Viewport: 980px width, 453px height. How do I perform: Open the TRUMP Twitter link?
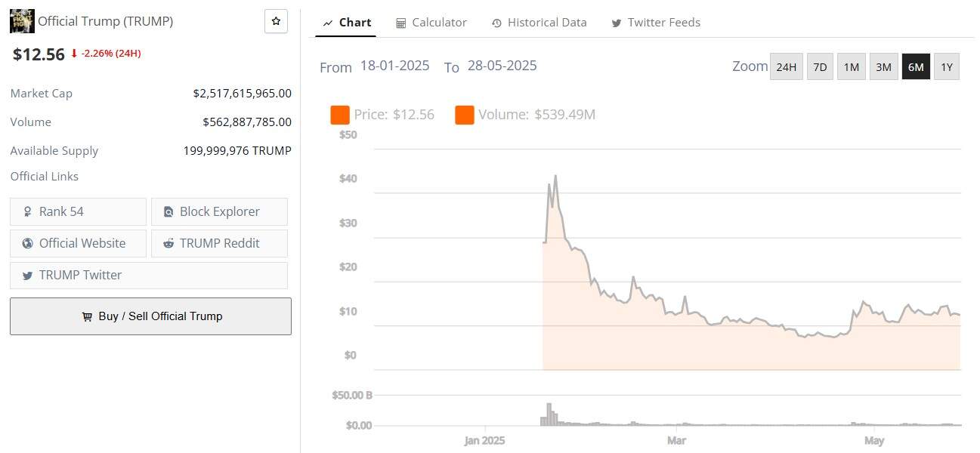[149, 275]
